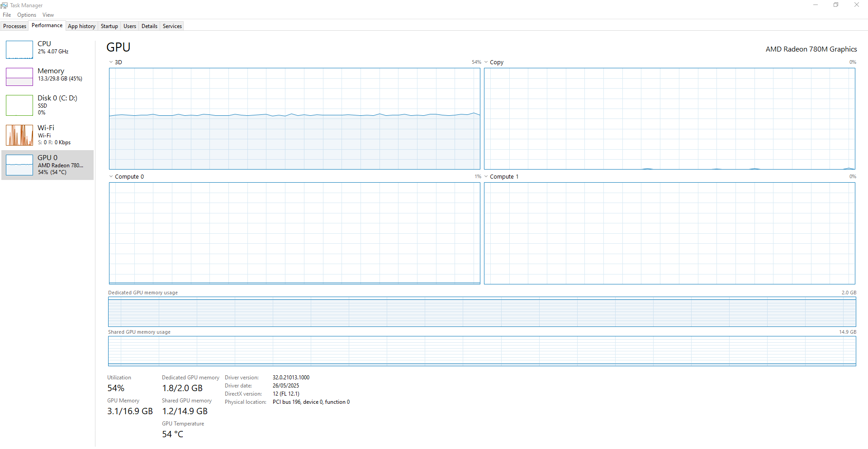The image size is (868, 449).
Task: Click the Disk 0 mini graph thumbnail
Action: (19, 105)
